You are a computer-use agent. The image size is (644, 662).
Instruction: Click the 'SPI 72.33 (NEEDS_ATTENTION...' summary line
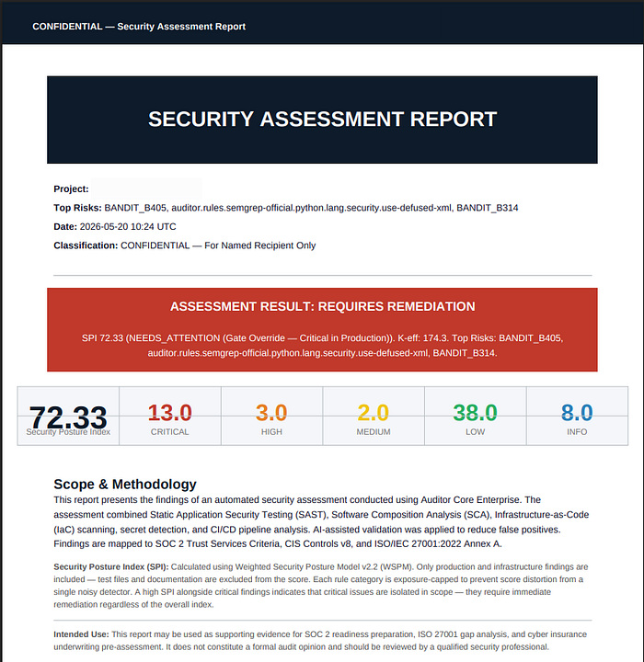tap(322, 338)
